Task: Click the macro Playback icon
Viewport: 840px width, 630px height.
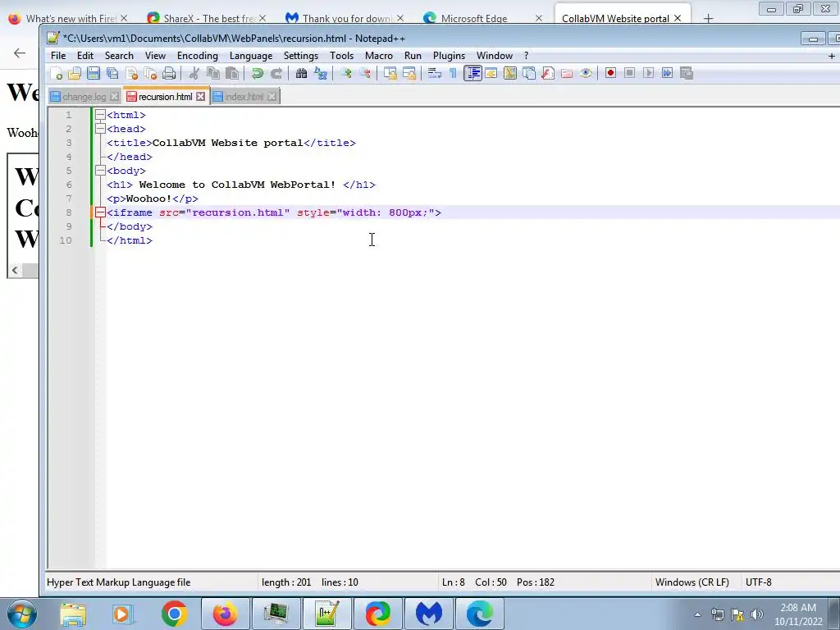Action: 648,73
